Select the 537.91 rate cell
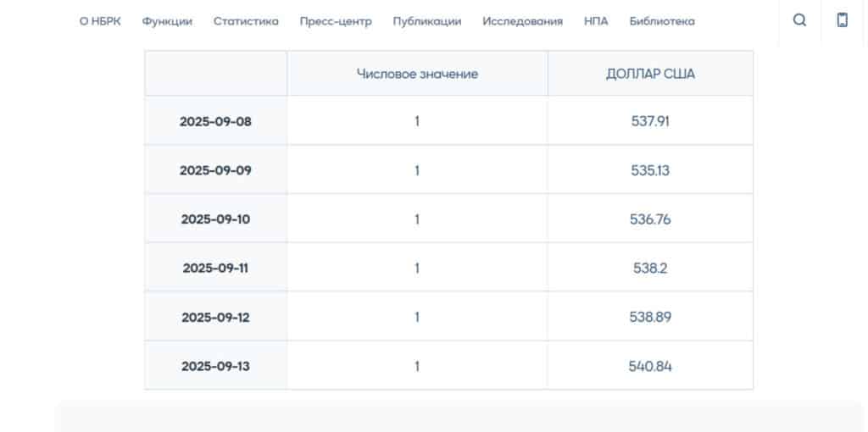 [x=650, y=120]
